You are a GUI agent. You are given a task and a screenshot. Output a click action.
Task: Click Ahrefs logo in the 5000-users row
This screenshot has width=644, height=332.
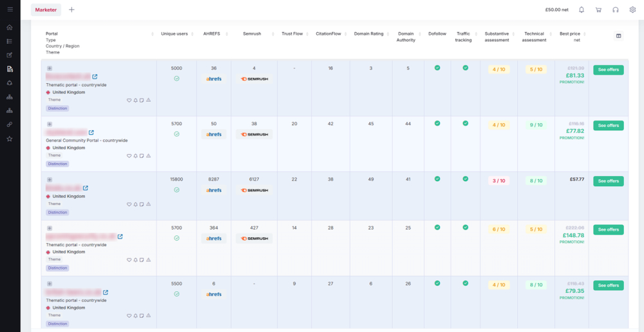coord(214,79)
